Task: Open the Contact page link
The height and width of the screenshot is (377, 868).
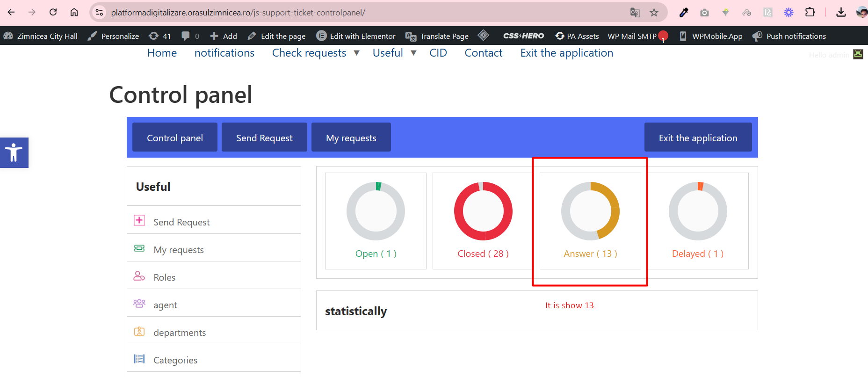Action: click(484, 53)
